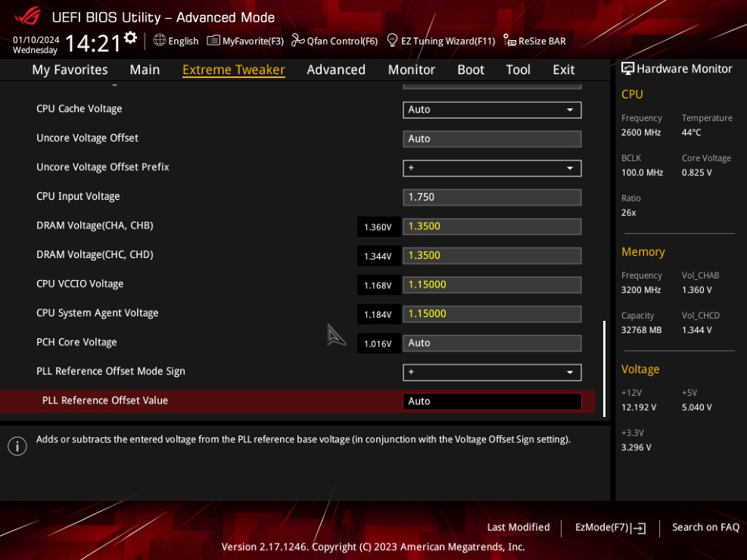Click the settings list scrollbar
This screenshot has height=560, width=747.
(604, 369)
